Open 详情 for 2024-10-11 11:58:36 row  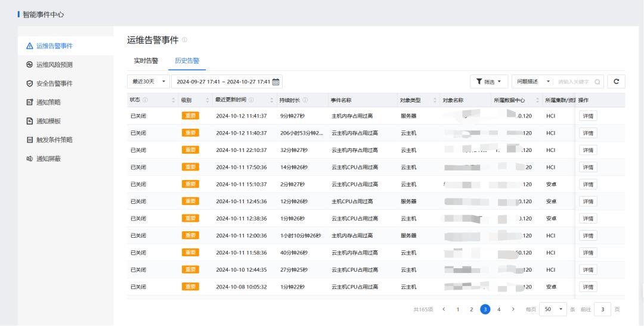coord(588,253)
